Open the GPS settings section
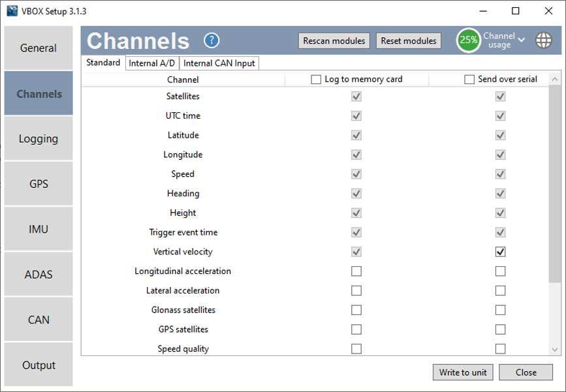The image size is (566, 392). (x=39, y=184)
